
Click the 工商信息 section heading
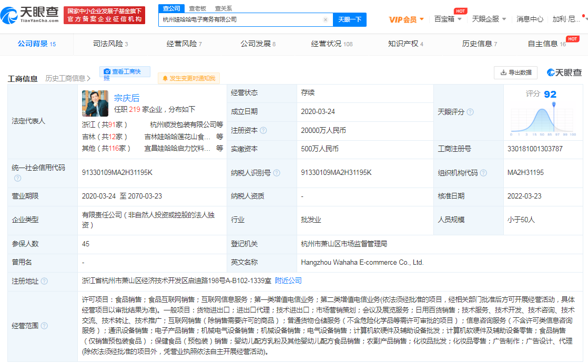[23, 79]
